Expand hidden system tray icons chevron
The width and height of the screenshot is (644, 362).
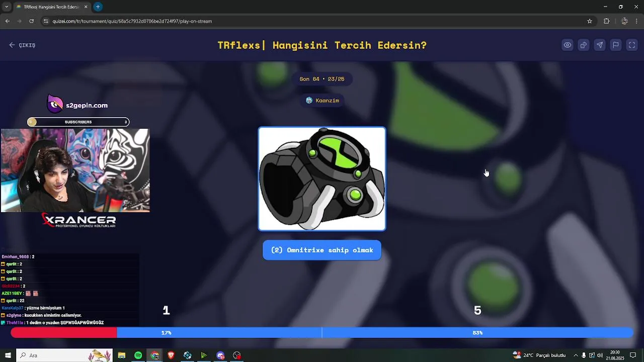tap(576, 355)
